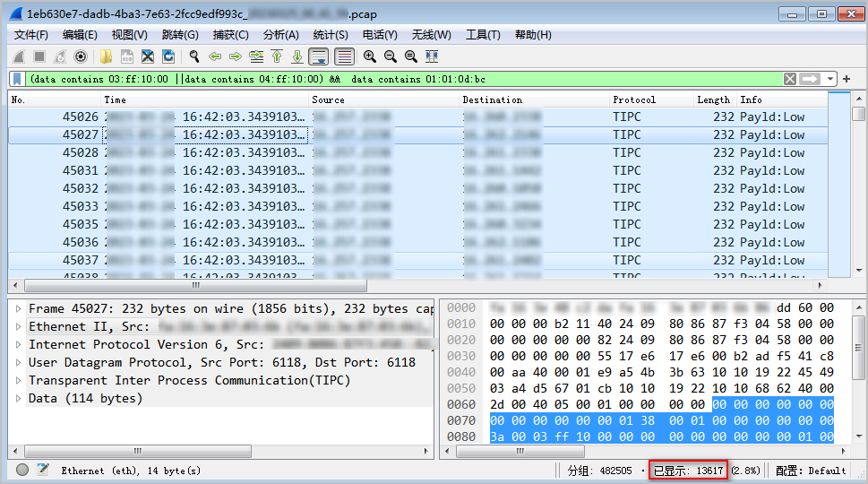Toggle auto scroll during live capture
This screenshot has width=868, height=484.
click(x=318, y=56)
